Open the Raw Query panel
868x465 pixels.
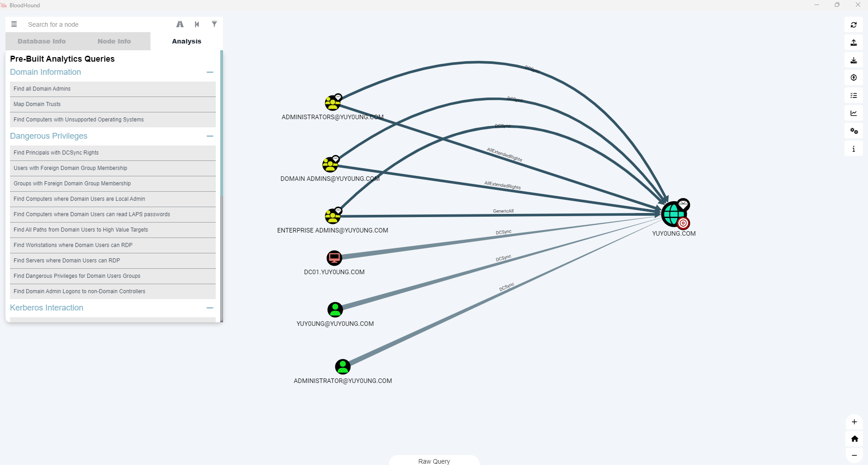click(434, 461)
